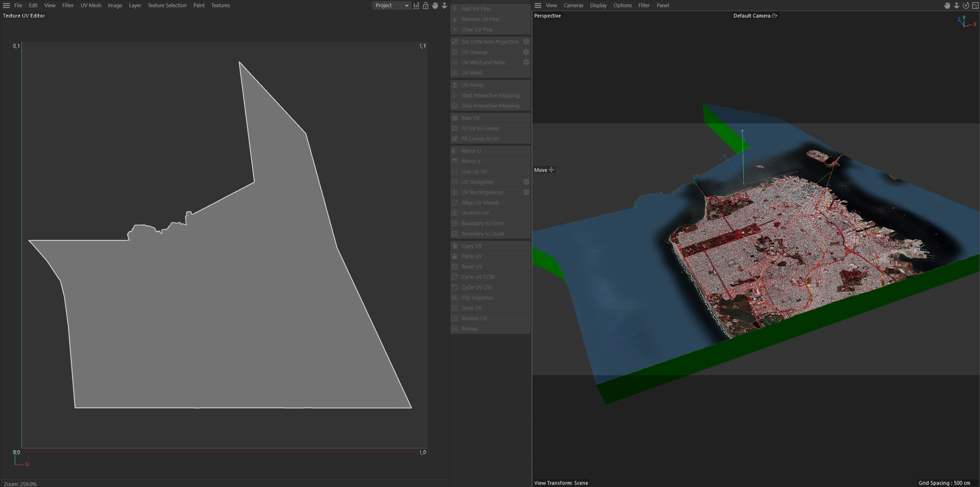Screen dimensions: 980x487
Task: Click Fit UV to Canvas command
Action: [480, 128]
